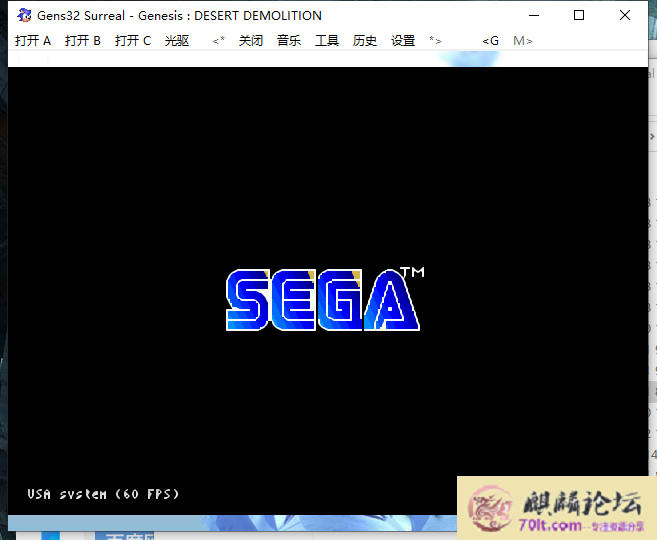This screenshot has height=540, width=657.
Task: Open the 打开 A menu
Action: coord(33,41)
